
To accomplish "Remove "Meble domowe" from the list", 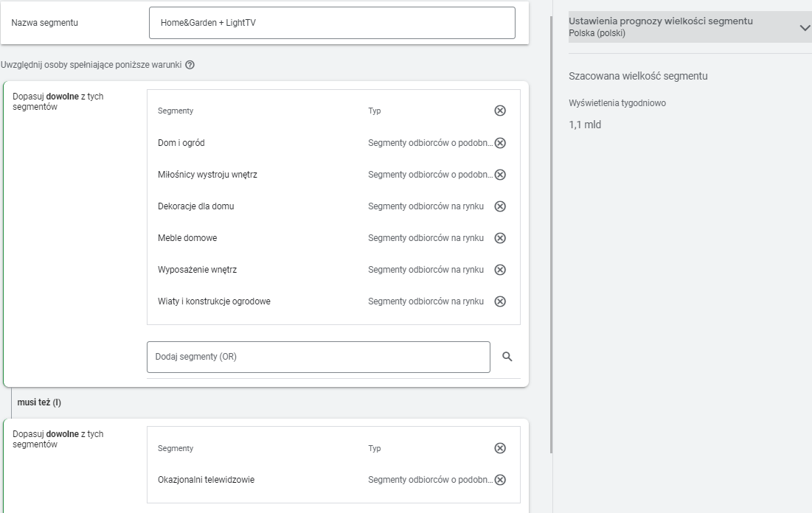I will point(500,238).
